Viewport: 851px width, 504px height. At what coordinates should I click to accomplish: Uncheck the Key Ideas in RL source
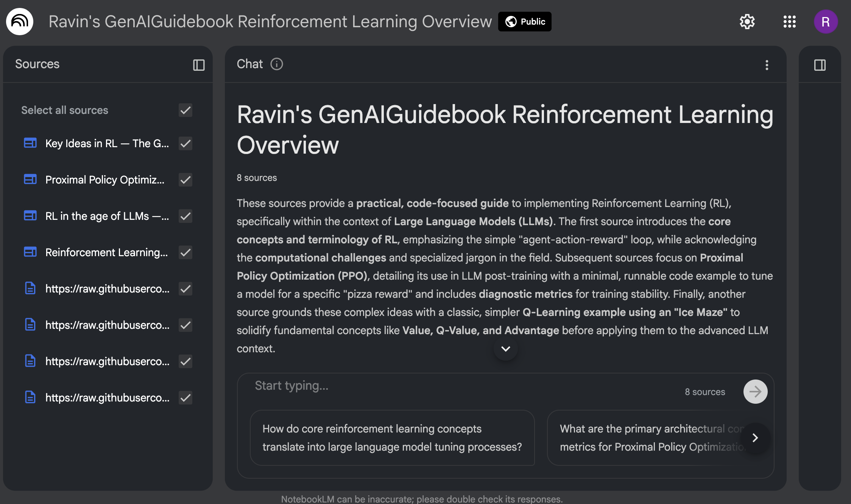tap(185, 143)
